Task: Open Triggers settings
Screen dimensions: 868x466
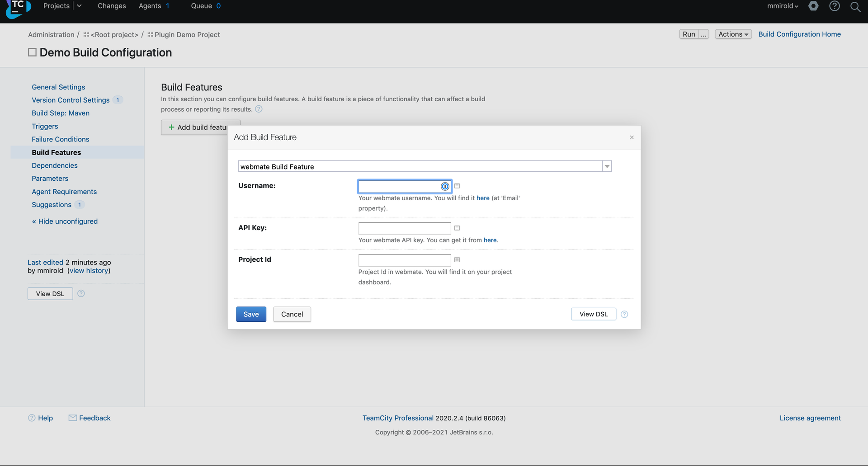Action: (45, 127)
